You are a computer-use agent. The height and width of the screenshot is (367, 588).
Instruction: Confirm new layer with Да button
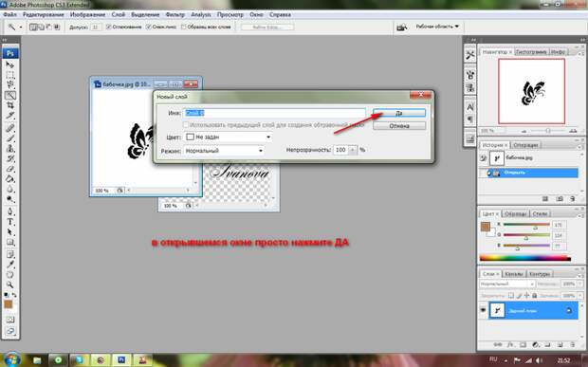[399, 113]
